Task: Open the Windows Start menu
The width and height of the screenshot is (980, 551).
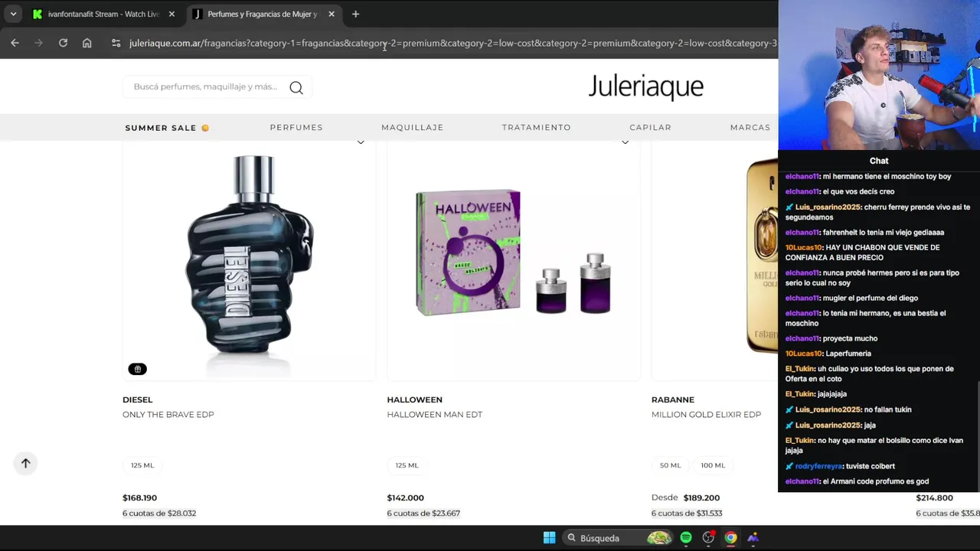Action: click(x=549, y=538)
